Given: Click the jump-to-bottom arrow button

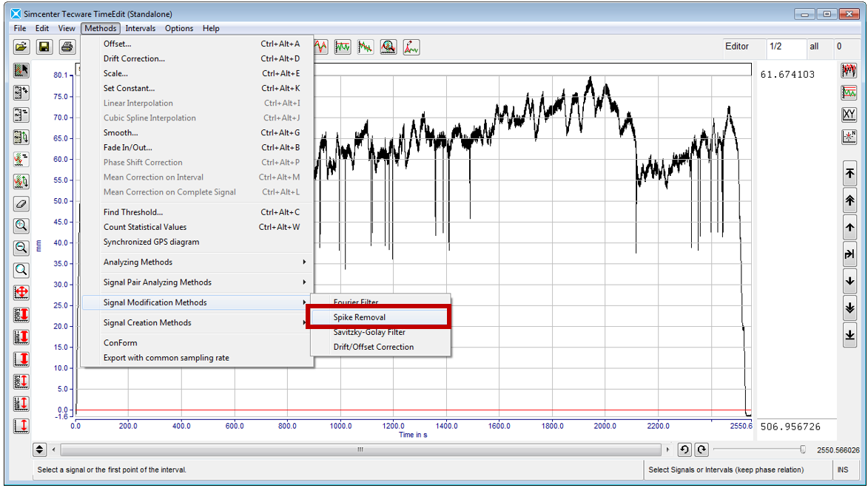Looking at the screenshot, I should [x=850, y=335].
